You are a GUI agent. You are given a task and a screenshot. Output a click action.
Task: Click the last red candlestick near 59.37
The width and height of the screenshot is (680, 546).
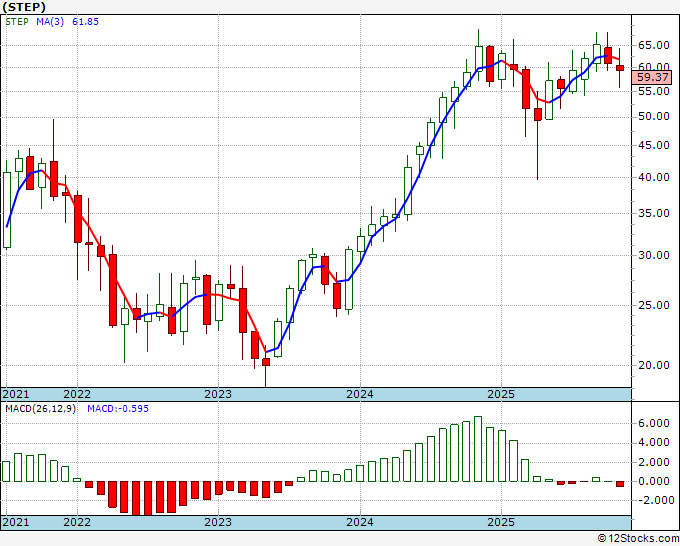click(x=620, y=68)
